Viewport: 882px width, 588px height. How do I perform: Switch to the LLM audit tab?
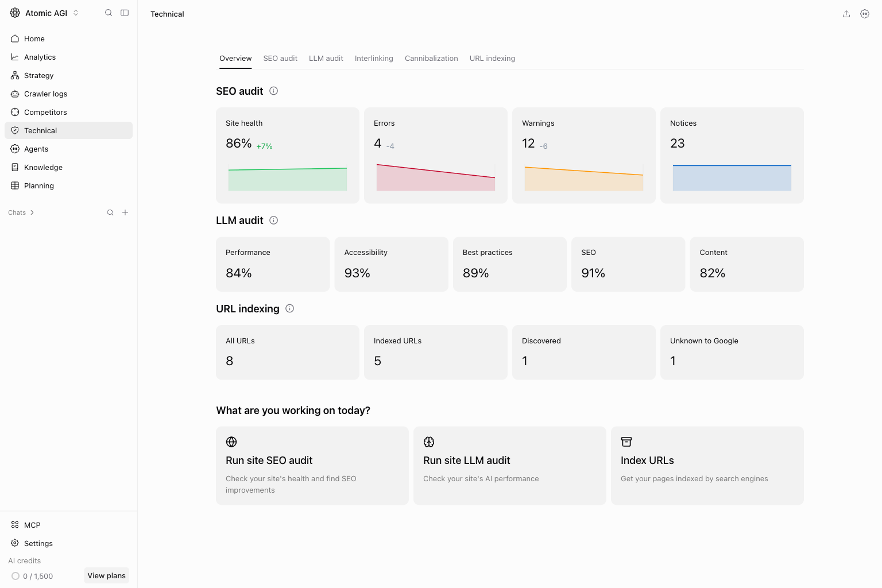[326, 59]
